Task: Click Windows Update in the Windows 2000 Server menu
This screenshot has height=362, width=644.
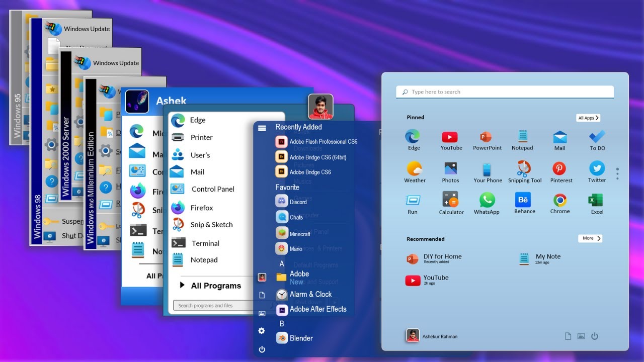Action: [107, 63]
